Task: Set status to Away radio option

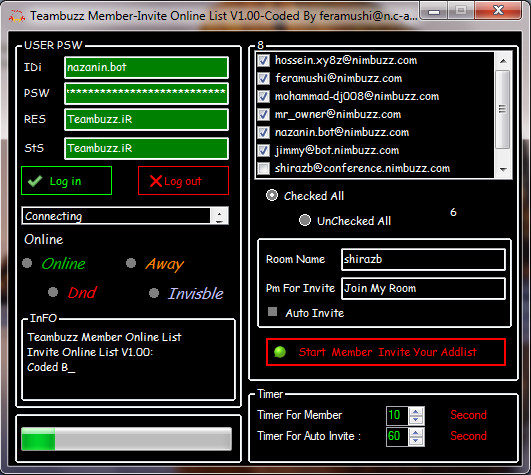Action: click(x=131, y=263)
